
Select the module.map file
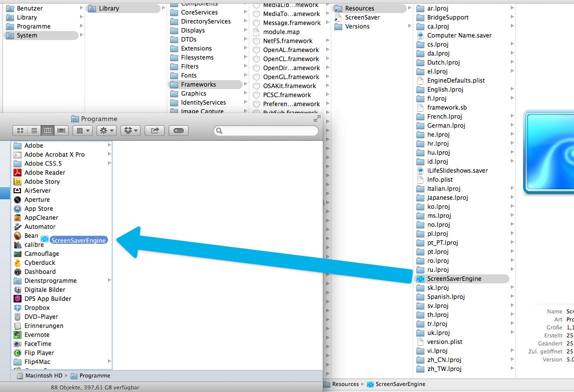coord(281,32)
